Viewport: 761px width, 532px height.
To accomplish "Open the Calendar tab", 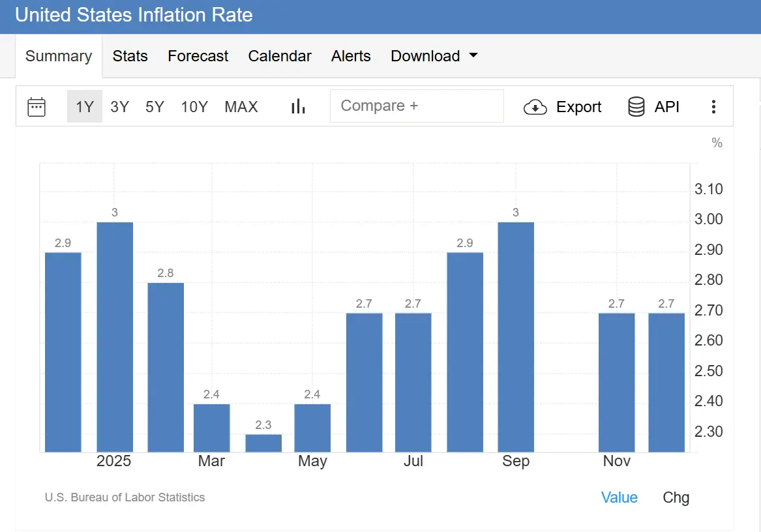I will tap(280, 56).
